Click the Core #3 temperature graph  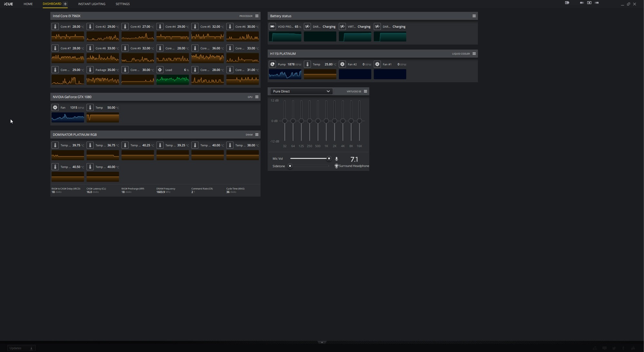point(137,36)
